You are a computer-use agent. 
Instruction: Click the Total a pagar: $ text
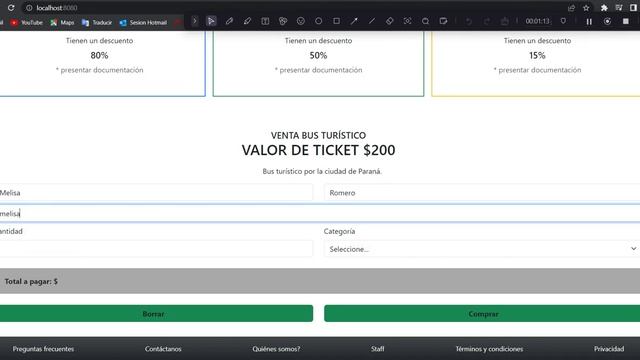point(31,282)
